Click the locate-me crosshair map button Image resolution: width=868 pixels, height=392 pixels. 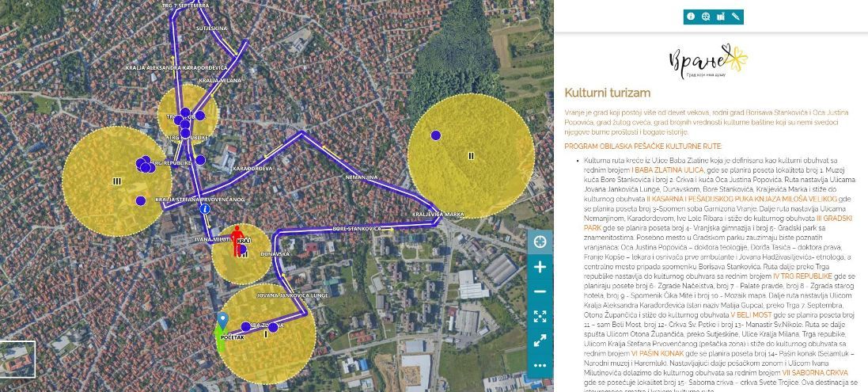point(540,242)
